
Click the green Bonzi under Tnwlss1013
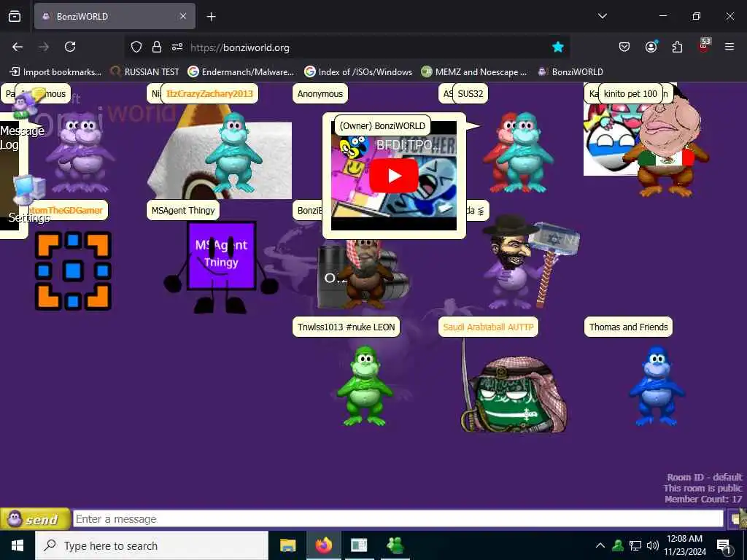(365, 385)
